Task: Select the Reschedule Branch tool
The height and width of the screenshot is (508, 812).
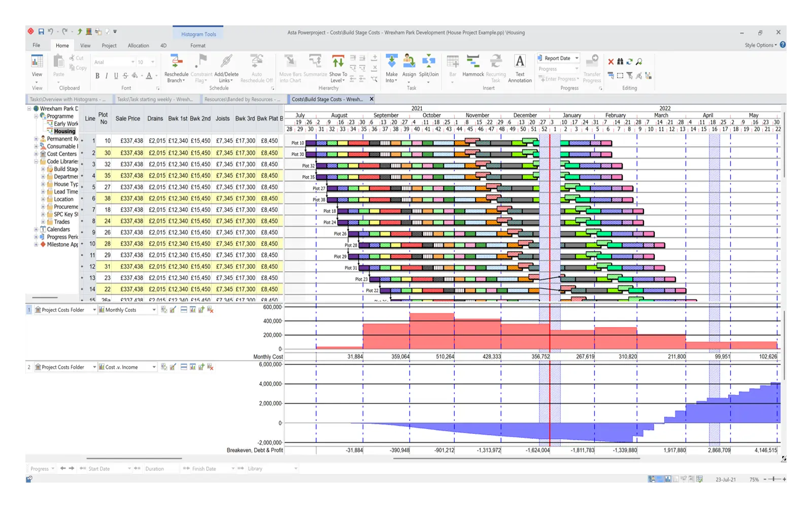Action: (x=176, y=69)
